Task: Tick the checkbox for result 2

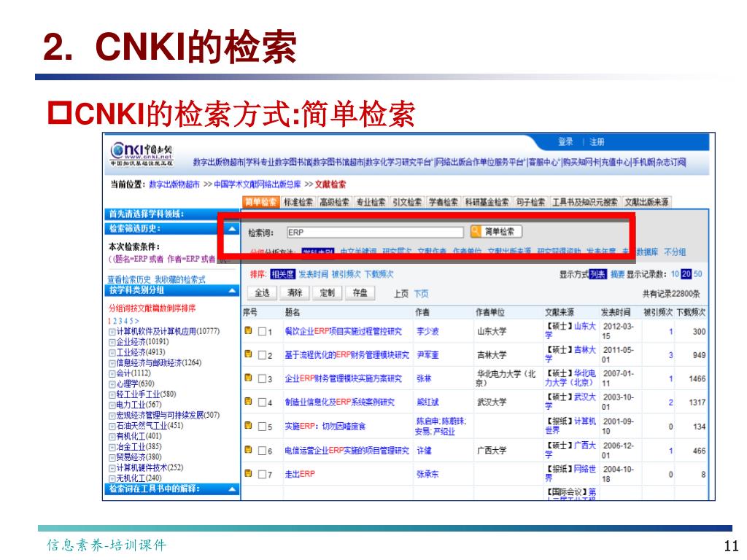Action: point(262,355)
